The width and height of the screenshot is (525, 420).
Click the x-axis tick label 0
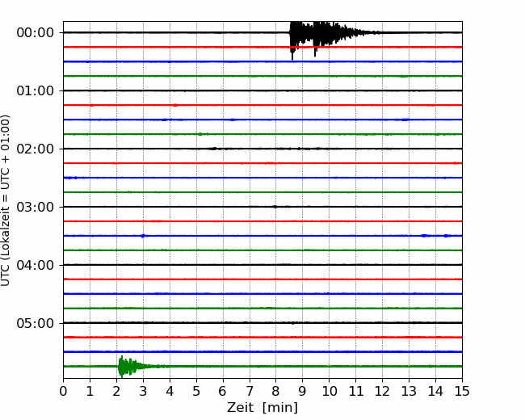point(63,391)
